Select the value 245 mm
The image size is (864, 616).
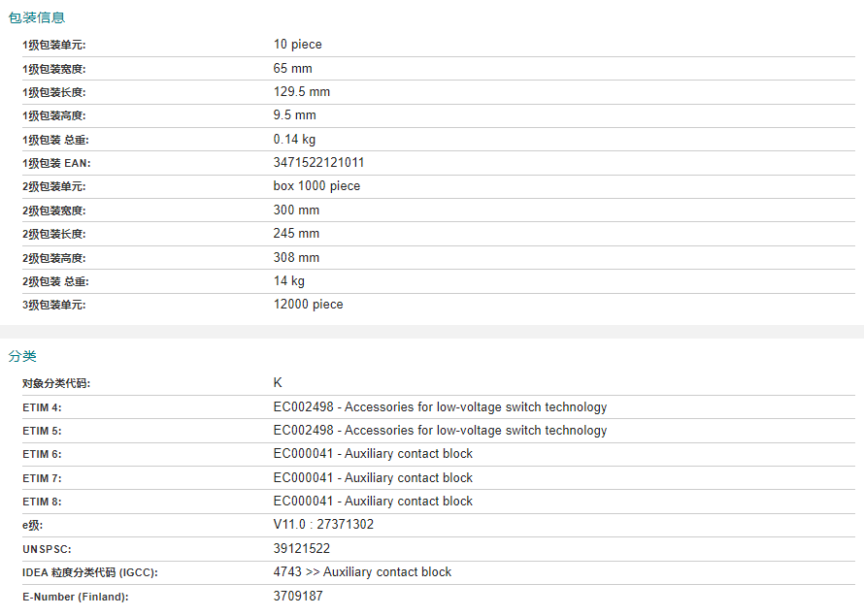296,234
